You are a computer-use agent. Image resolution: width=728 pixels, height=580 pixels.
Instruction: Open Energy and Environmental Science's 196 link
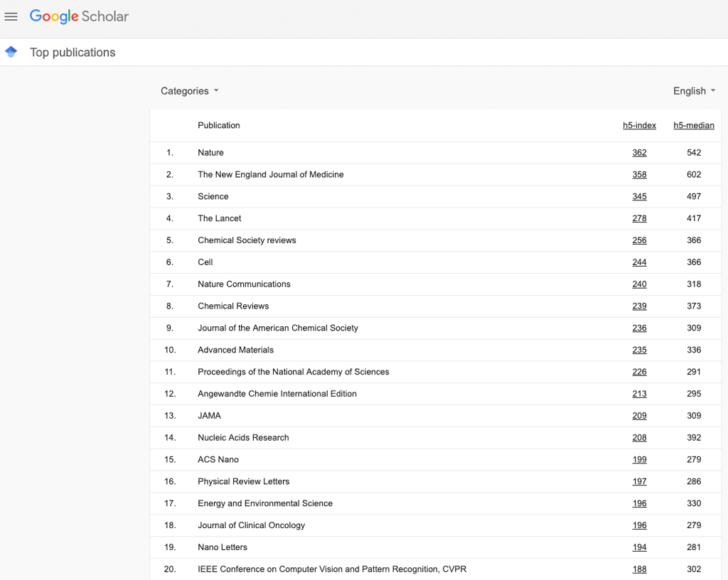click(639, 503)
